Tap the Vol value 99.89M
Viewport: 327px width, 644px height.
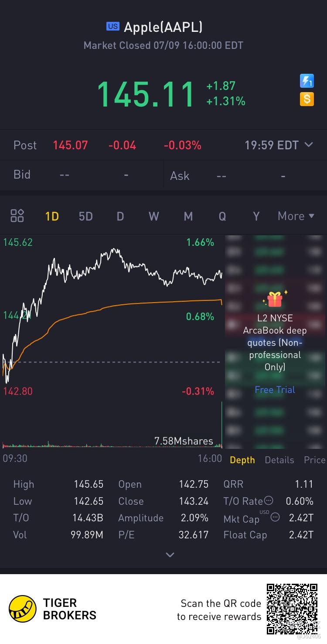pos(87,535)
